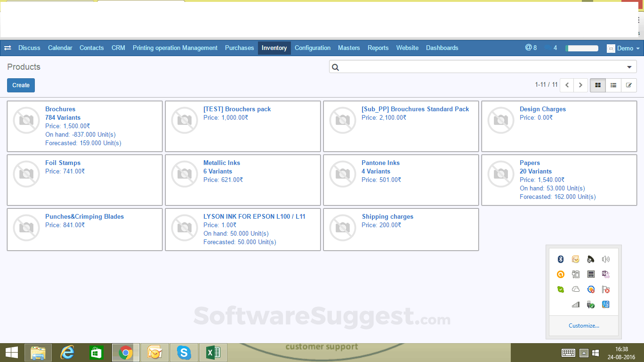Screen dimensions: 644x362
Task: Switch to the Purchases menu
Action: [x=239, y=48]
